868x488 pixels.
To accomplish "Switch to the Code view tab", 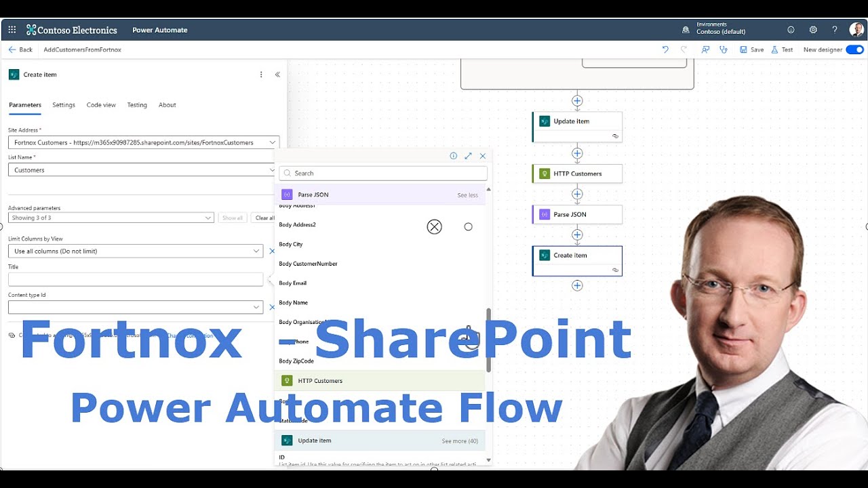I will click(x=101, y=105).
